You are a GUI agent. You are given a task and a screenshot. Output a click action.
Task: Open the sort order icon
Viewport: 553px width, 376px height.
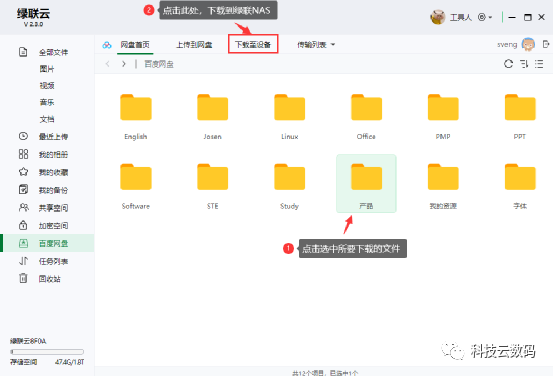point(524,64)
